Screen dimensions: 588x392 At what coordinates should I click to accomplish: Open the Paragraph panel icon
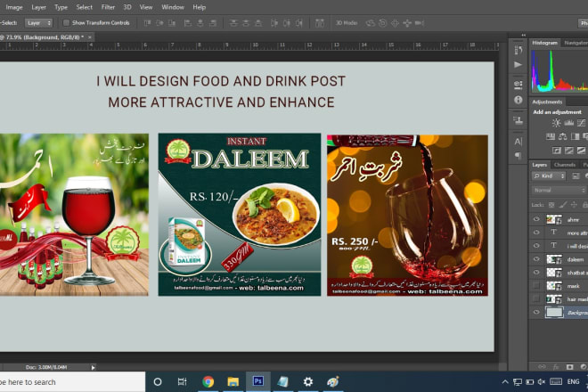[x=519, y=156]
